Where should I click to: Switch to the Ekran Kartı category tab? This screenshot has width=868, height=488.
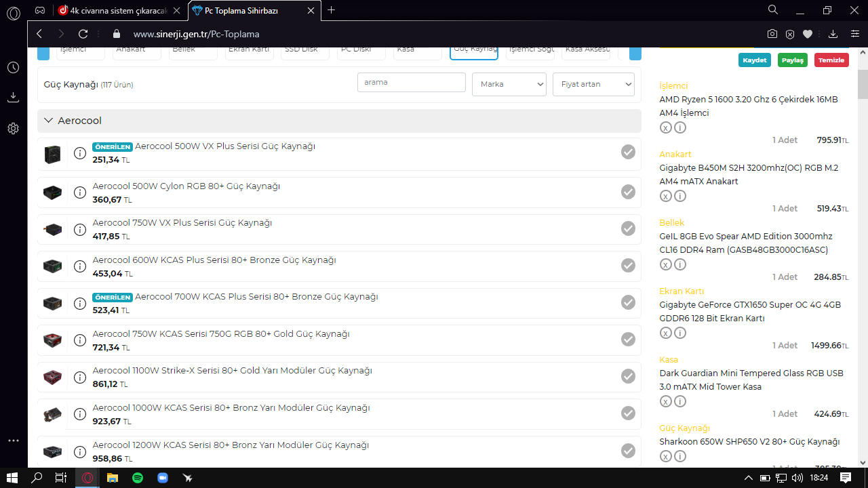click(250, 54)
